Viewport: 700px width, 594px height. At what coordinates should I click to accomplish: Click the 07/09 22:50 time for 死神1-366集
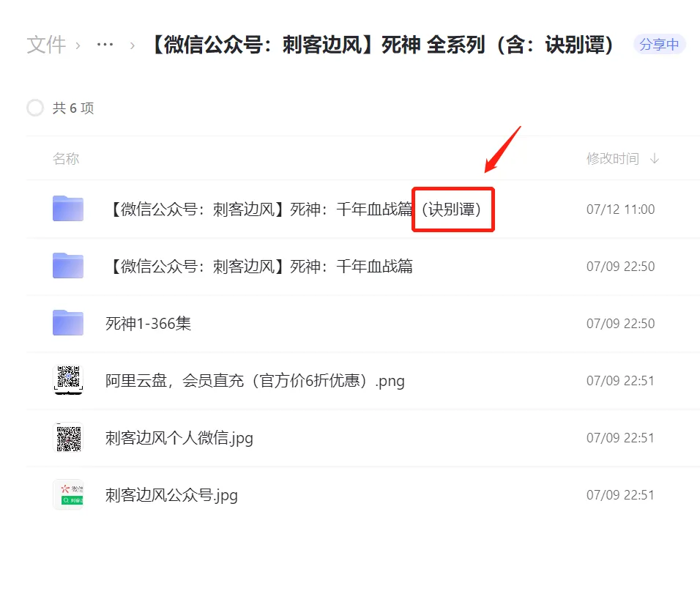pos(620,323)
